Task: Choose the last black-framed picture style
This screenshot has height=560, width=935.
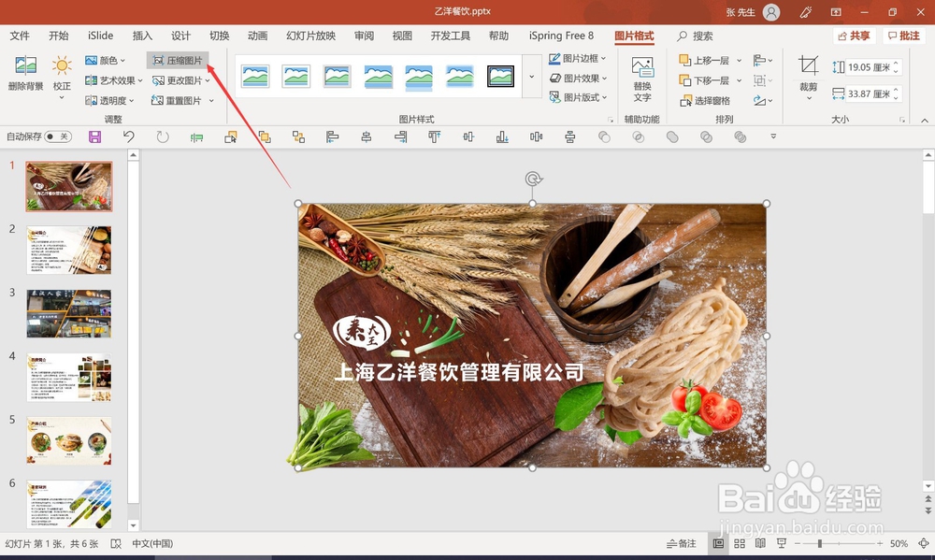Action: coord(501,77)
